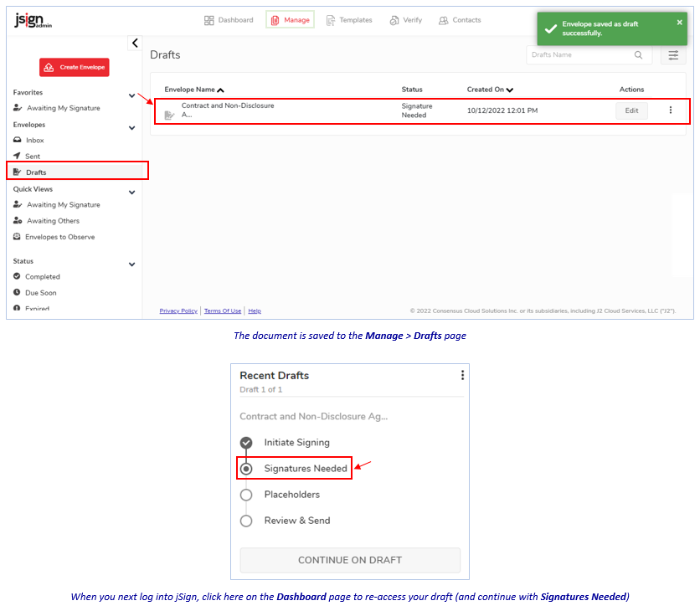This screenshot has height=611, width=700.
Task: Click the Contacts people icon
Action: click(x=443, y=20)
